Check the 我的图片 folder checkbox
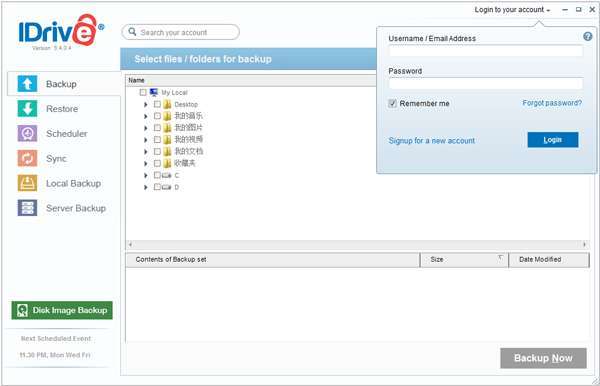This screenshot has width=600, height=386. point(157,128)
